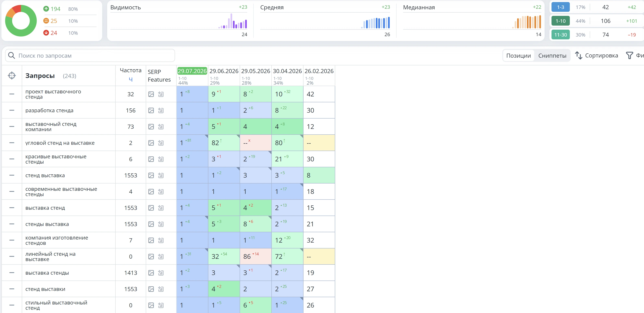Click news SERP icon for угловой стенд на выставке
This screenshot has height=313, width=644.
pos(161,143)
